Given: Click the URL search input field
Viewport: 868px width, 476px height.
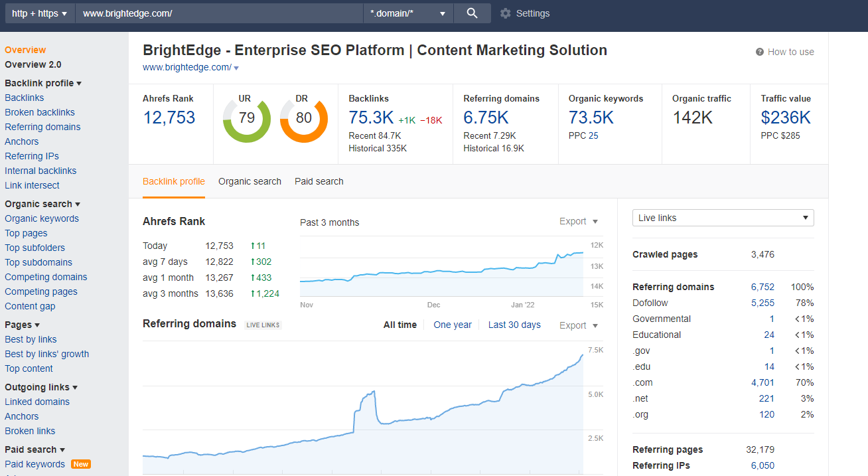Looking at the screenshot, I should (x=220, y=13).
